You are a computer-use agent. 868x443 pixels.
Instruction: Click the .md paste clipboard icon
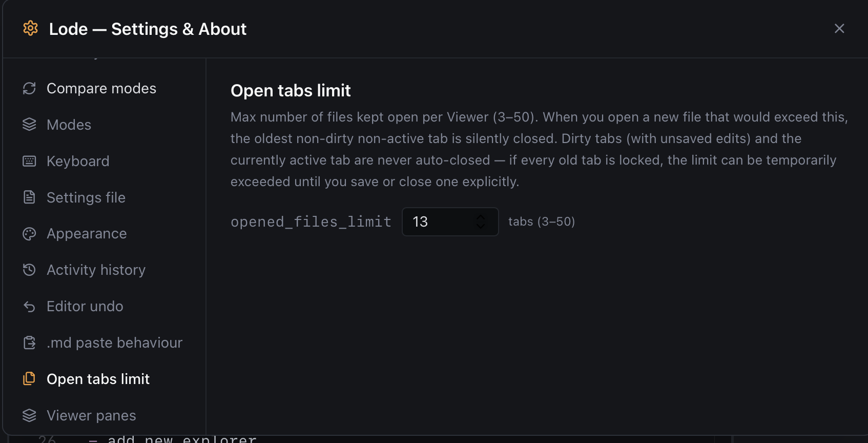tap(29, 343)
